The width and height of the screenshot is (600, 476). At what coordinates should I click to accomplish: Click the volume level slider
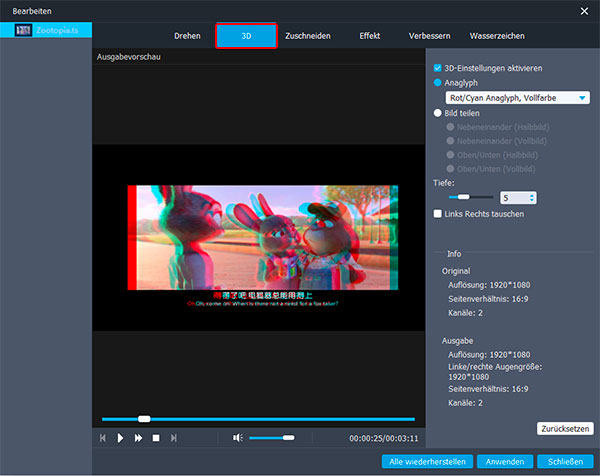click(272, 438)
